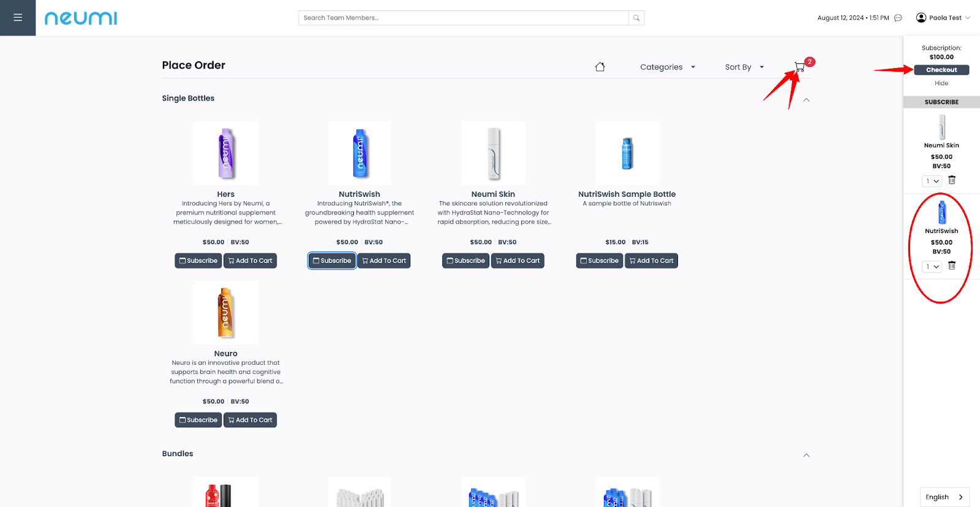Remove NutriSwish using its trash icon
This screenshot has height=507, width=980.
(x=952, y=265)
